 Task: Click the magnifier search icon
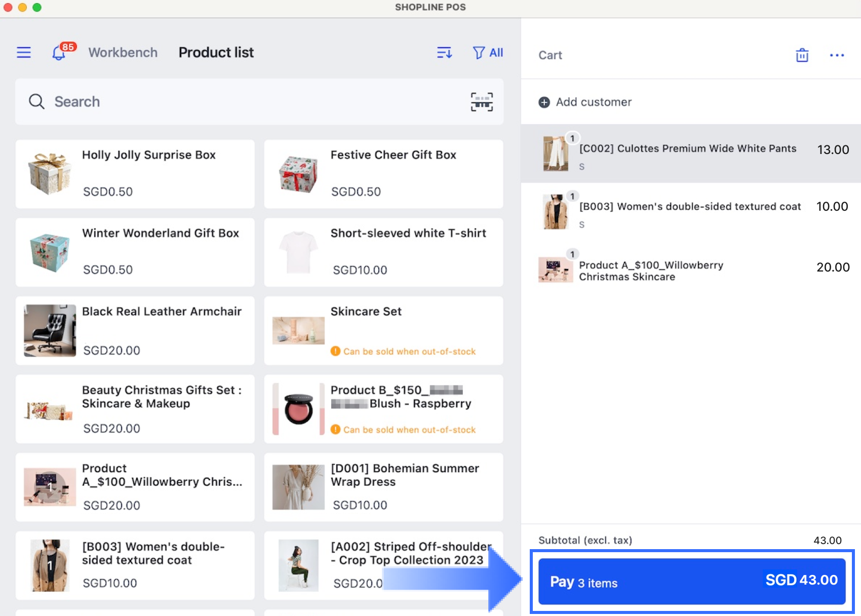36,101
